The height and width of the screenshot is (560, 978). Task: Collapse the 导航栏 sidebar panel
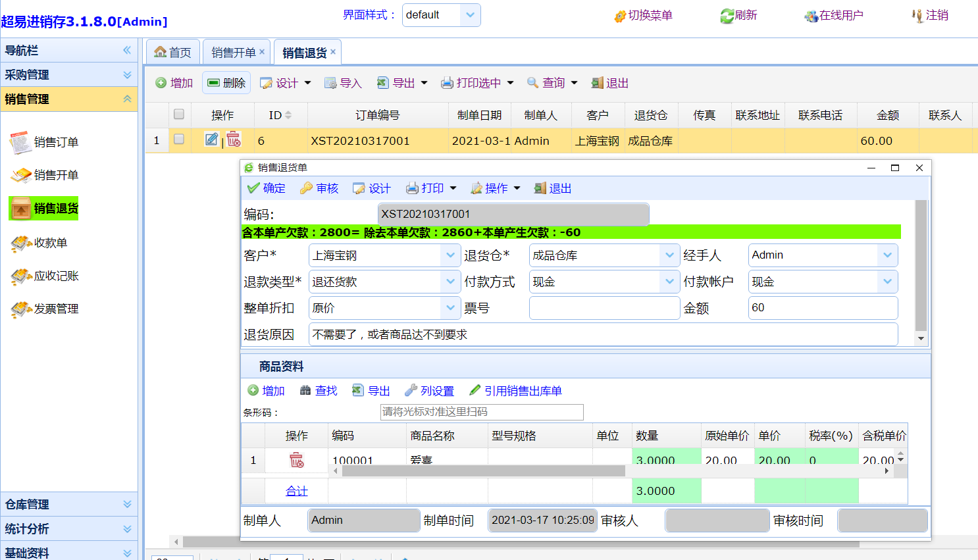tap(127, 50)
